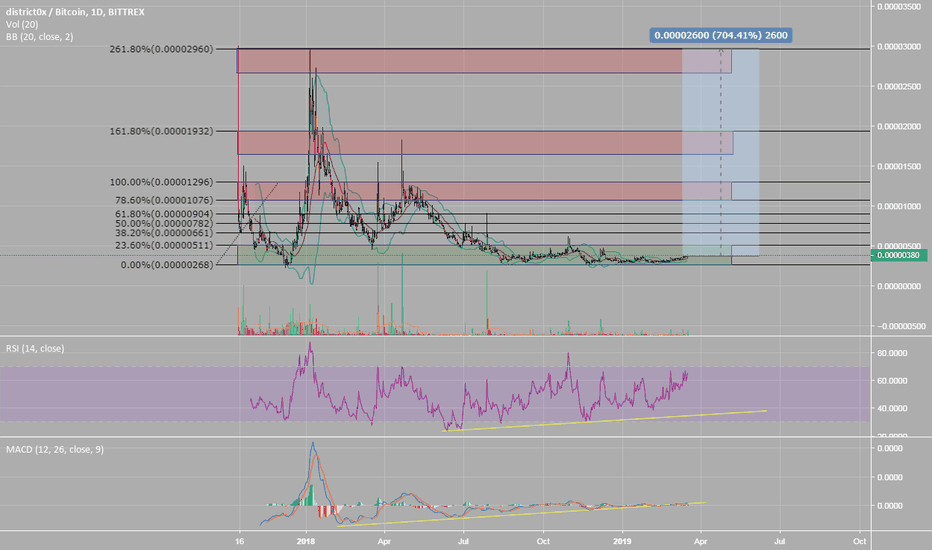
Task: Click the 2018 date on time axis
Action: coord(306,542)
